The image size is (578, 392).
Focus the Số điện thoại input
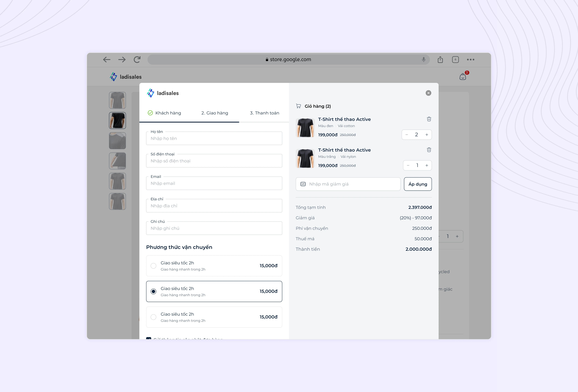(x=214, y=161)
